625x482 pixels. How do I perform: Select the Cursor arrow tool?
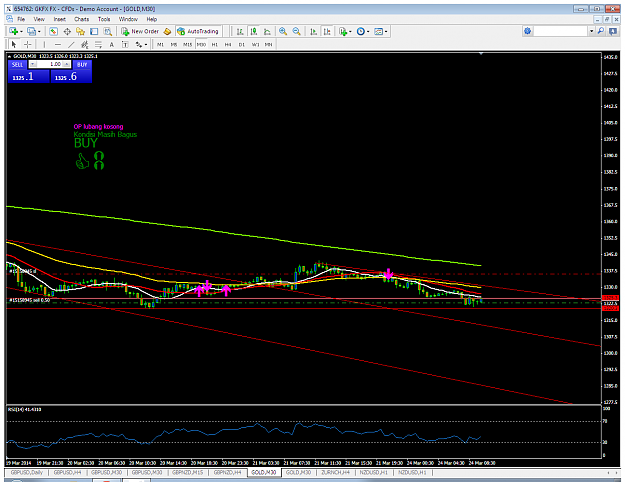(x=14, y=45)
